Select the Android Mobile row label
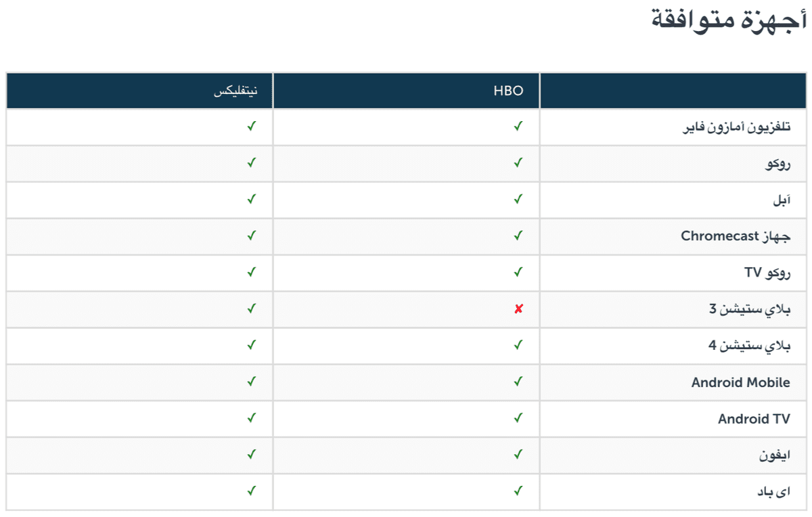Screen dimensions: 812x517 (x=741, y=382)
